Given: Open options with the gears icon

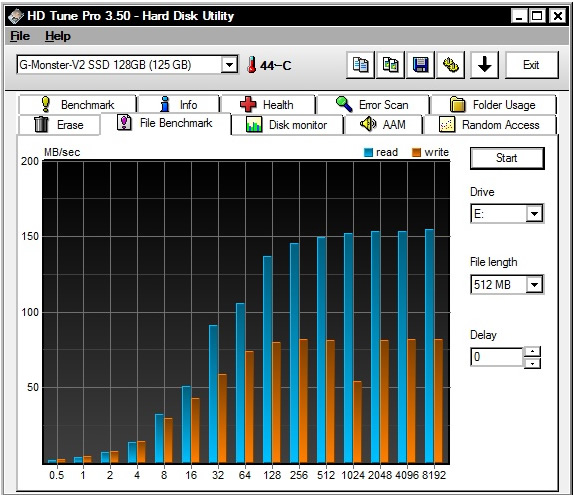Looking at the screenshot, I should 451,65.
